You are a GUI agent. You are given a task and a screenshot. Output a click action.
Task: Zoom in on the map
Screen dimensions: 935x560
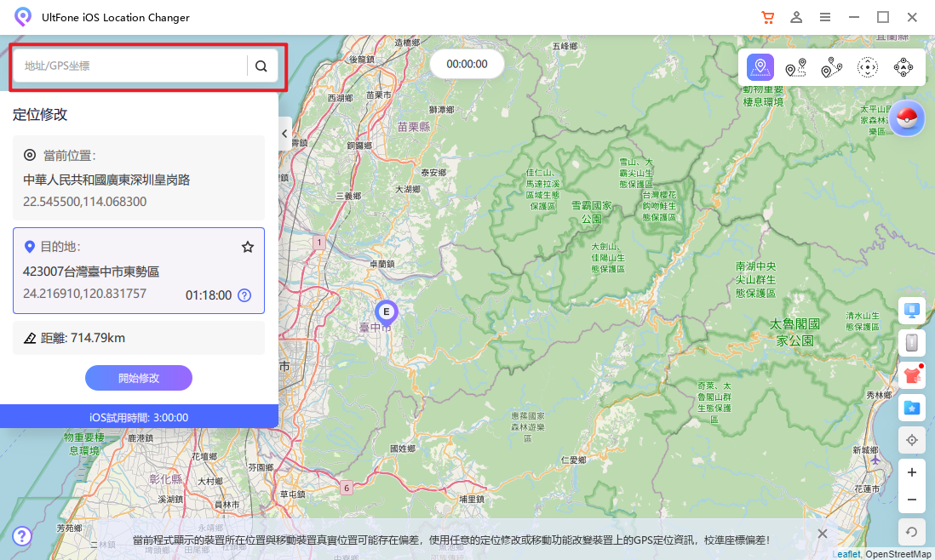tap(911, 472)
